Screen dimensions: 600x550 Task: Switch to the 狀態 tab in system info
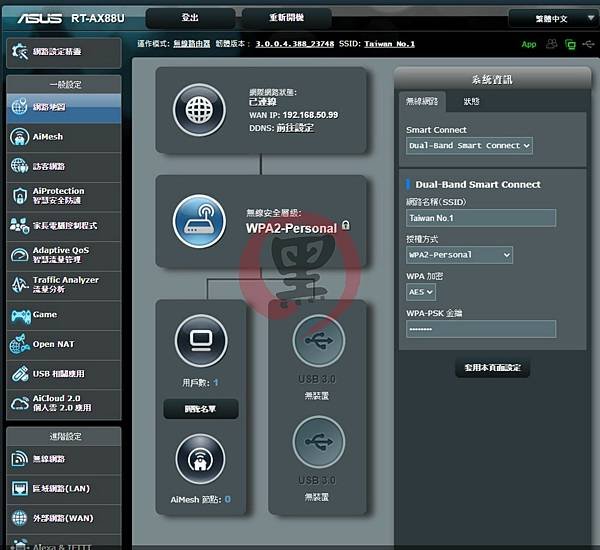471,101
